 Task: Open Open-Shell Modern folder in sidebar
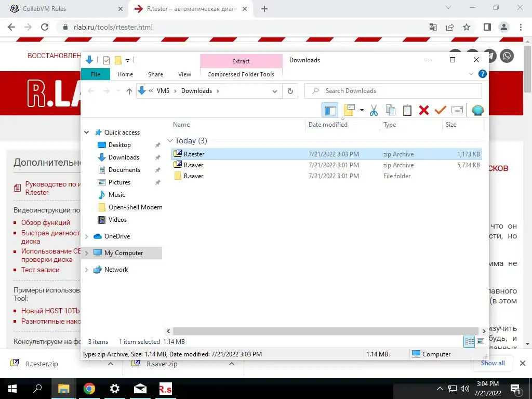tap(136, 207)
